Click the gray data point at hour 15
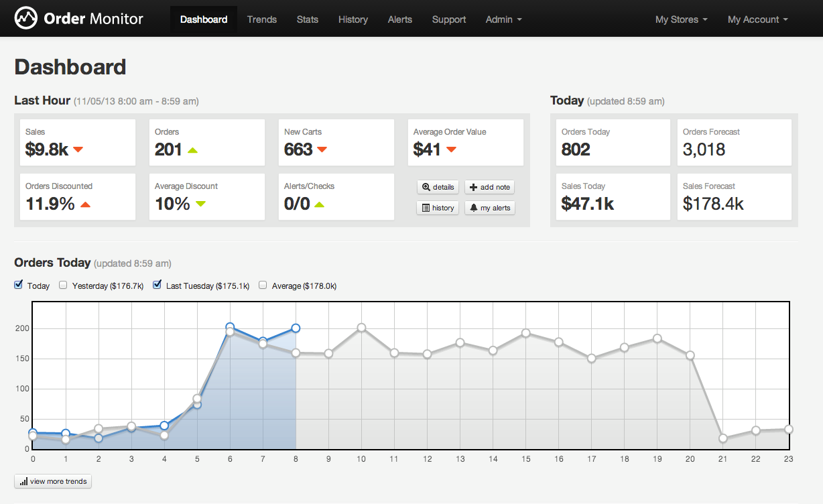The height and width of the screenshot is (504, 823). (x=526, y=333)
